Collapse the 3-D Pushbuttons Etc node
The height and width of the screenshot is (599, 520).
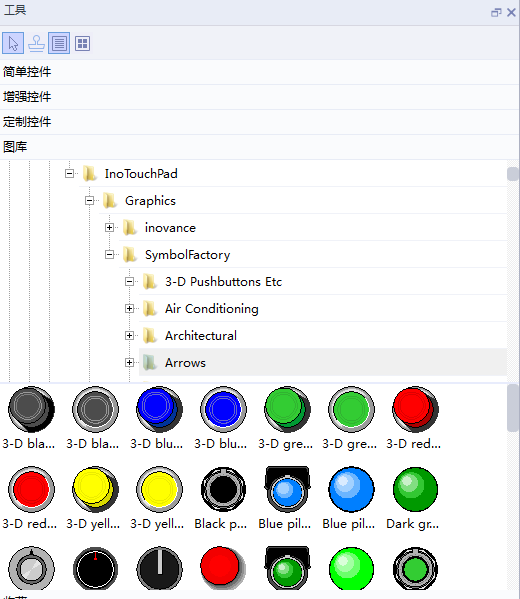130,282
